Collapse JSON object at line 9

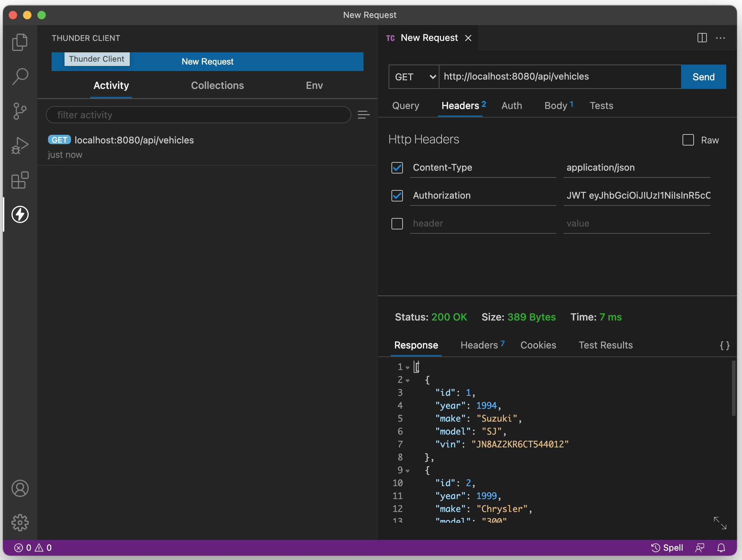[x=408, y=471]
